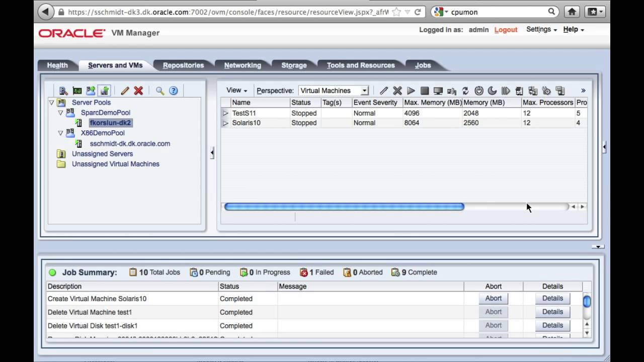Open the Help dropdown in the header
Image resolution: width=644 pixels, height=362 pixels.
[x=573, y=30]
